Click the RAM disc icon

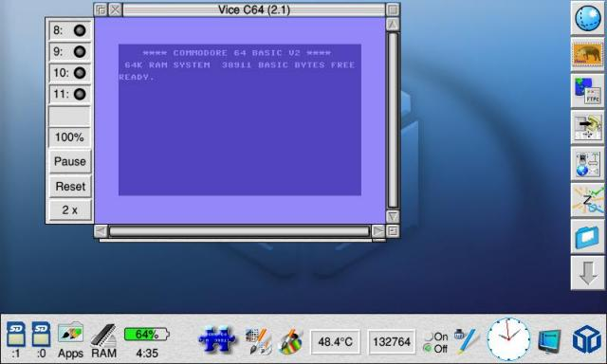tap(103, 335)
